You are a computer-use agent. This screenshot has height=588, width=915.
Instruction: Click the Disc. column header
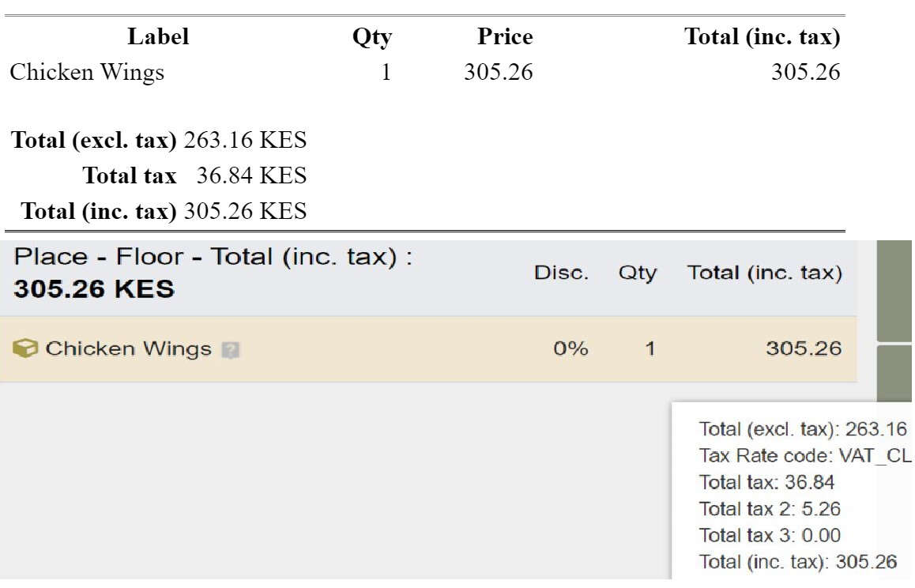[x=561, y=273]
